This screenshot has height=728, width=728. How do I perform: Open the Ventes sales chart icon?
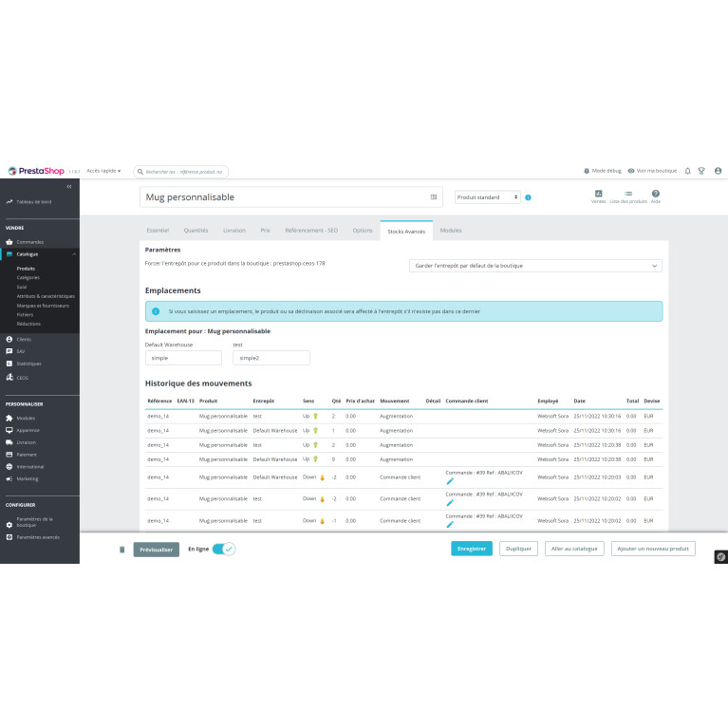598,196
